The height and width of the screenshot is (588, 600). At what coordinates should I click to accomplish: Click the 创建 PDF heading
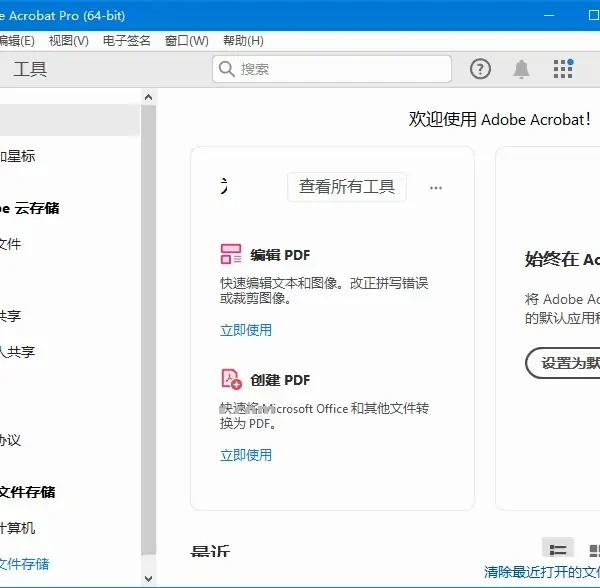pyautogui.click(x=280, y=380)
